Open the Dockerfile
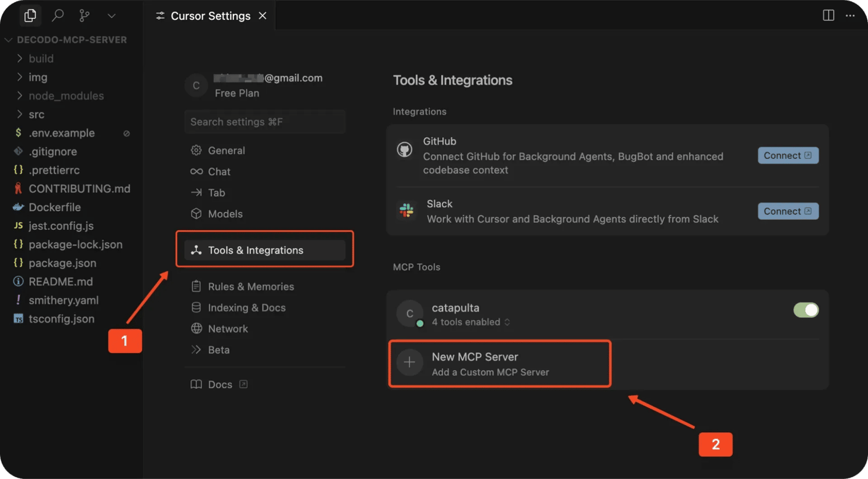The image size is (868, 479). tap(55, 207)
